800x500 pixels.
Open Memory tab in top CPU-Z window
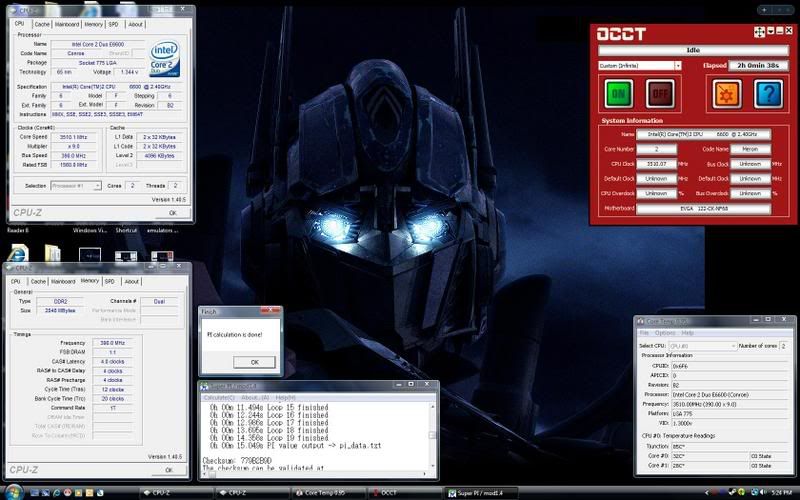93,24
